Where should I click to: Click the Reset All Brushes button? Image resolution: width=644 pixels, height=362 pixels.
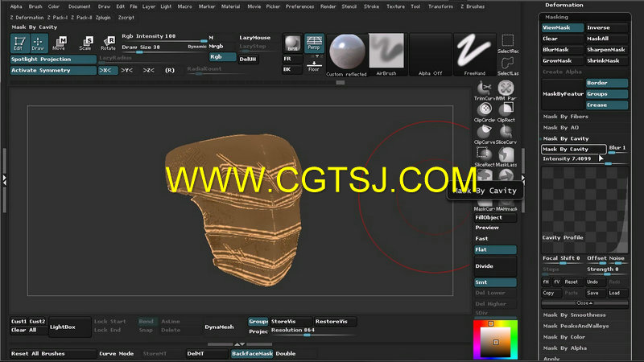(53, 353)
